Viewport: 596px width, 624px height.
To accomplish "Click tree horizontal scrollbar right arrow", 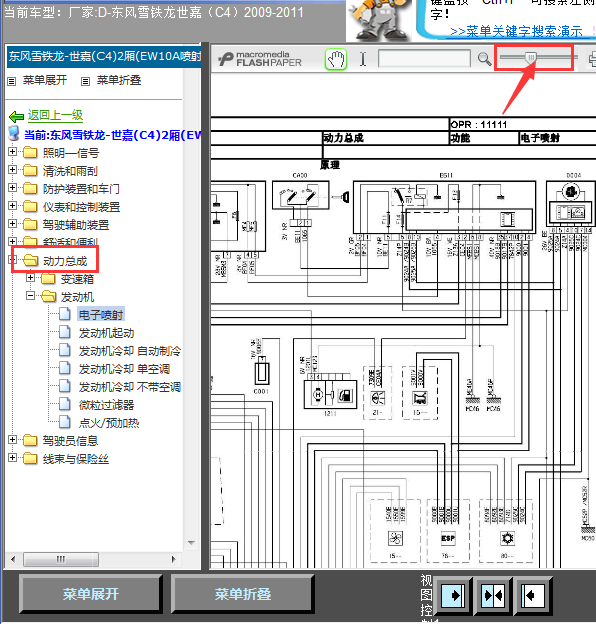I will [173, 559].
